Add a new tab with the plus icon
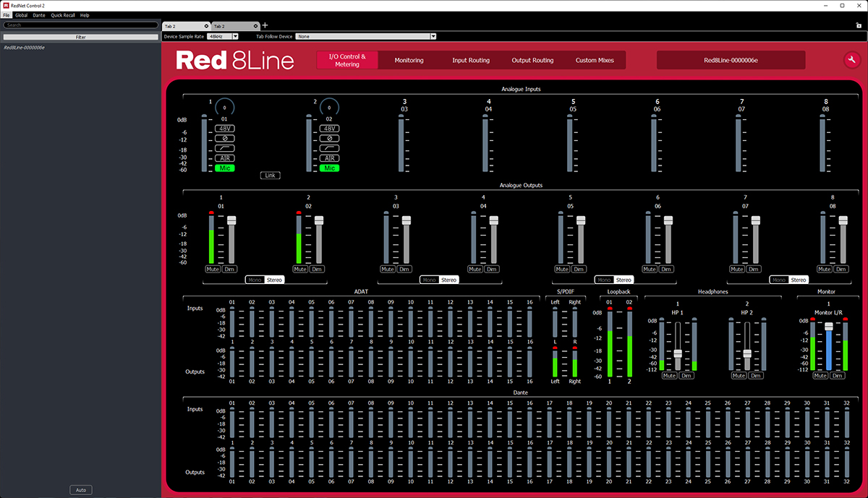Viewport: 868px width, 498px height. click(x=265, y=25)
